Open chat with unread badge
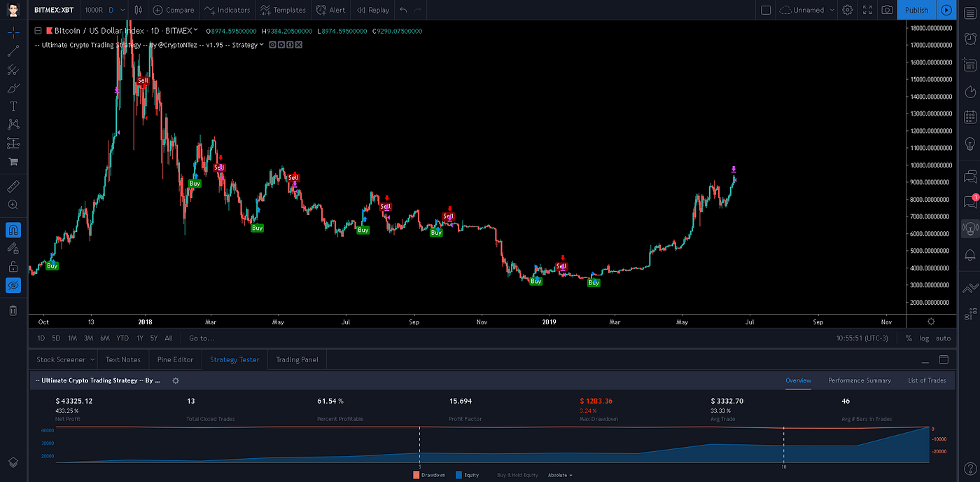The height and width of the screenshot is (482, 980). 970,202
